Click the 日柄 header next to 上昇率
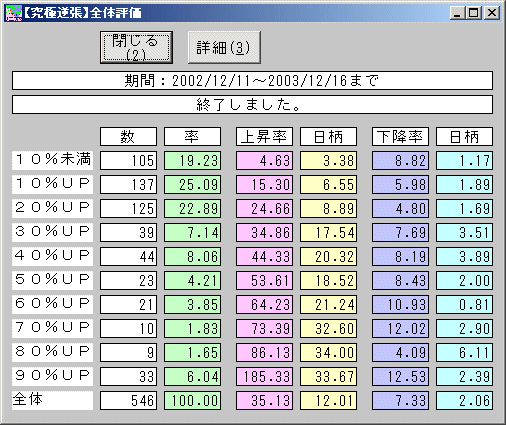The image size is (506, 425). (328, 136)
